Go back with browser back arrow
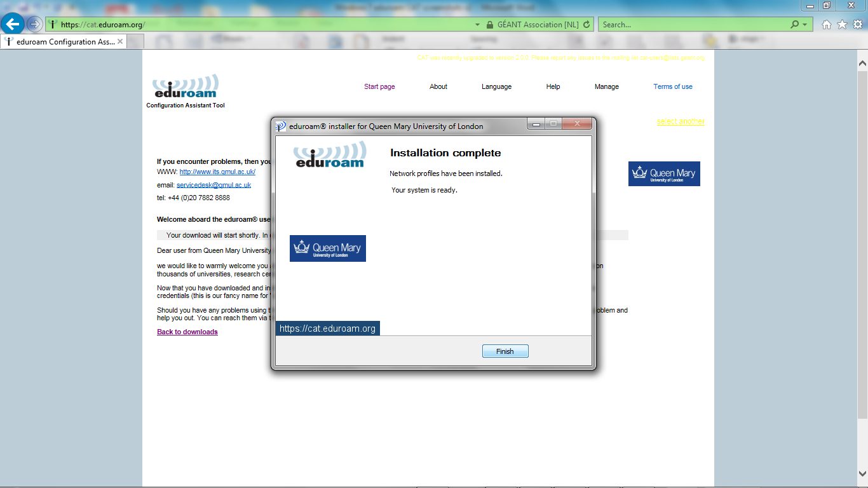 point(13,24)
